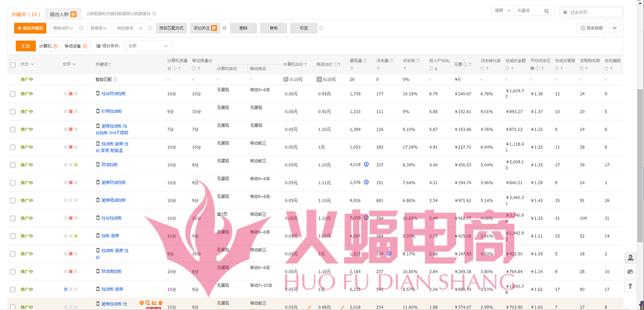Click the 复制 button
Screen dimensions: 644x310
[x=273, y=28]
